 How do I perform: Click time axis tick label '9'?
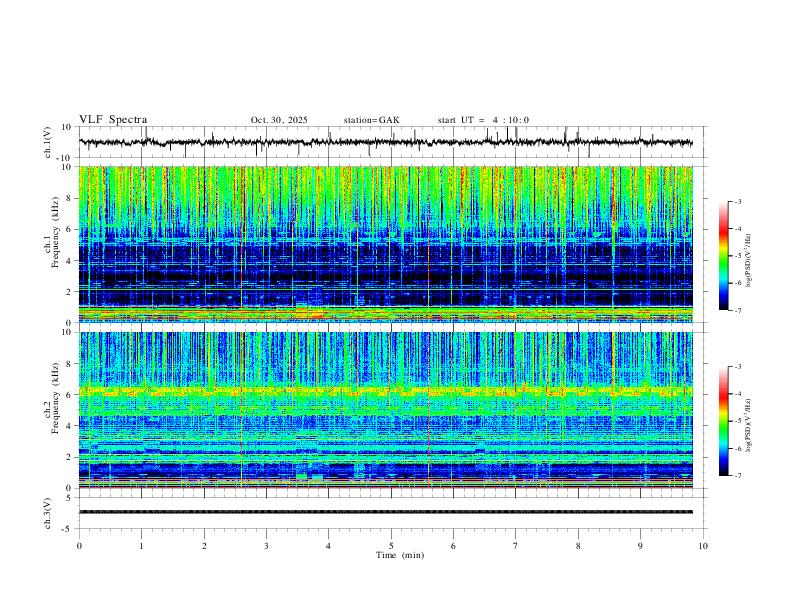pyautogui.click(x=640, y=546)
